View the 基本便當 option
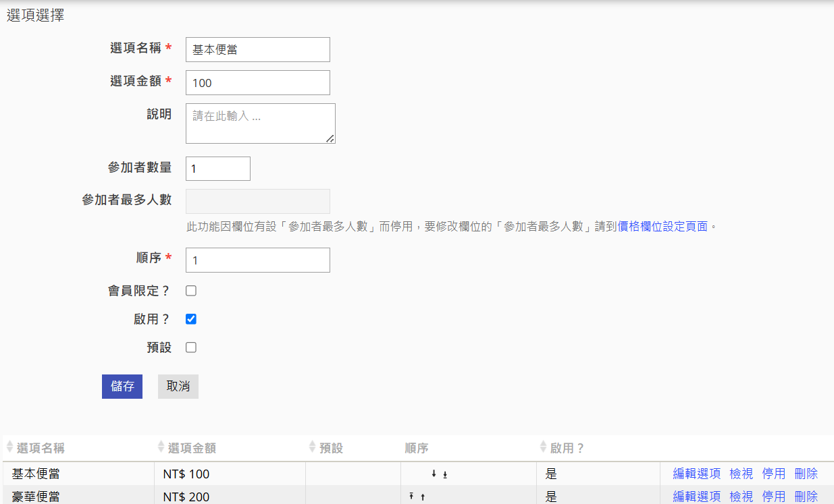Screen dimensions: 834x504 point(741,474)
